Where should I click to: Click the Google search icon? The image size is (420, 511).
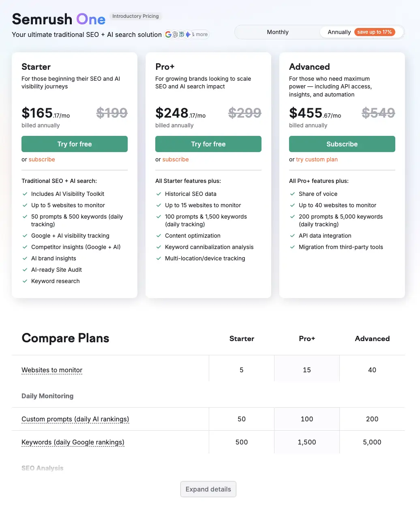168,34
